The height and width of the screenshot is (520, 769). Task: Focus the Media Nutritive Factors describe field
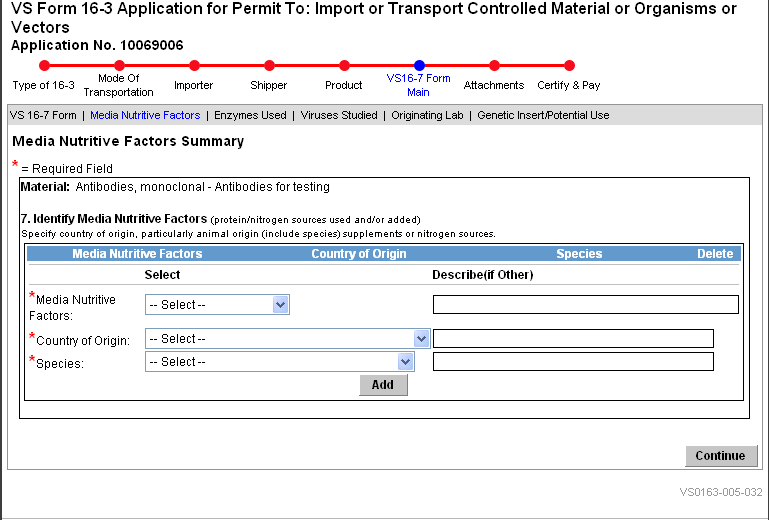pyautogui.click(x=585, y=305)
